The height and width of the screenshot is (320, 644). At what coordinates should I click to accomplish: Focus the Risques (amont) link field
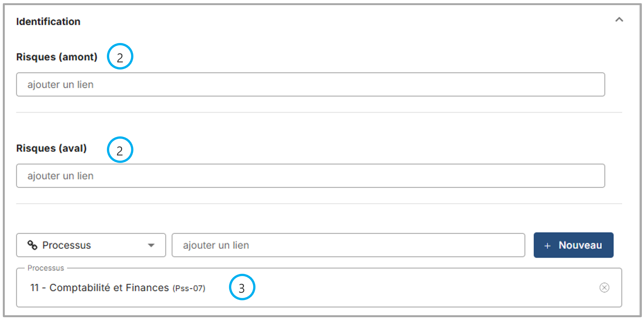point(310,85)
